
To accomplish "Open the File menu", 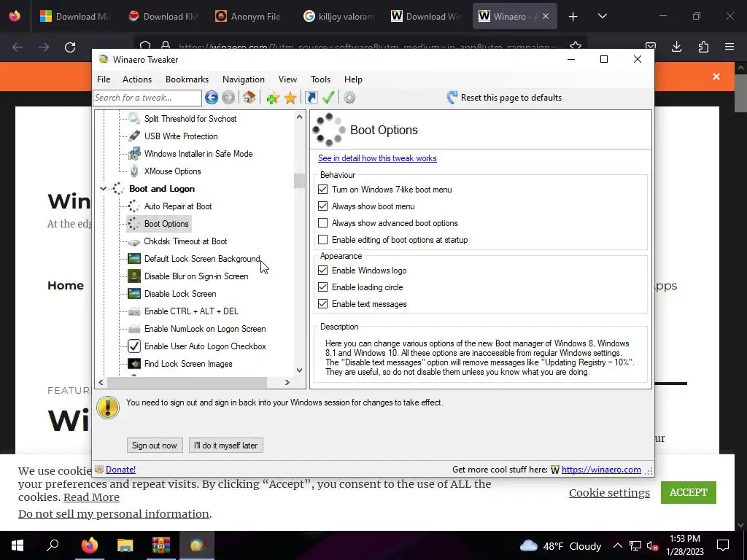I will (x=104, y=79).
